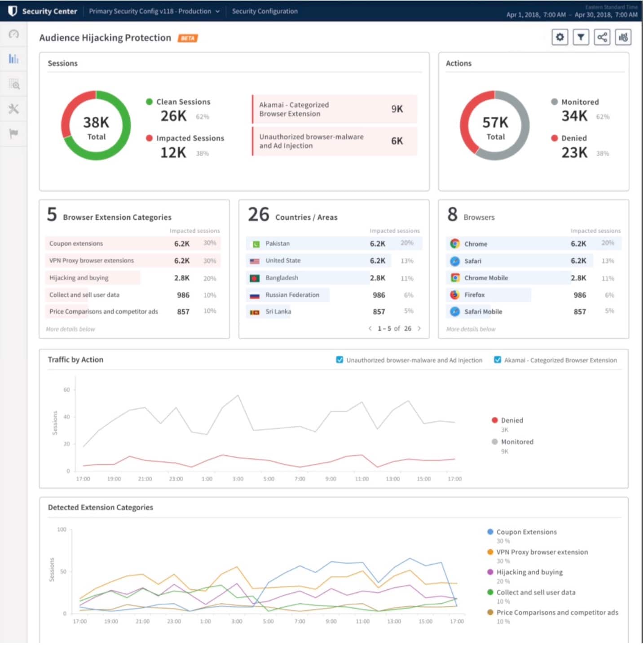Click the flag sidebar icon
Image resolution: width=644 pixels, height=645 pixels.
click(x=14, y=133)
